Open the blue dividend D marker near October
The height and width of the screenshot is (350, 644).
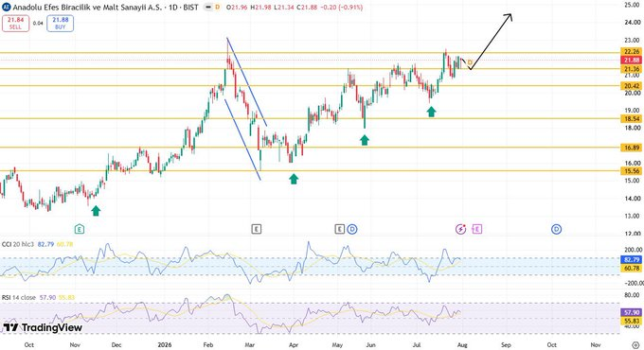[x=556, y=229]
